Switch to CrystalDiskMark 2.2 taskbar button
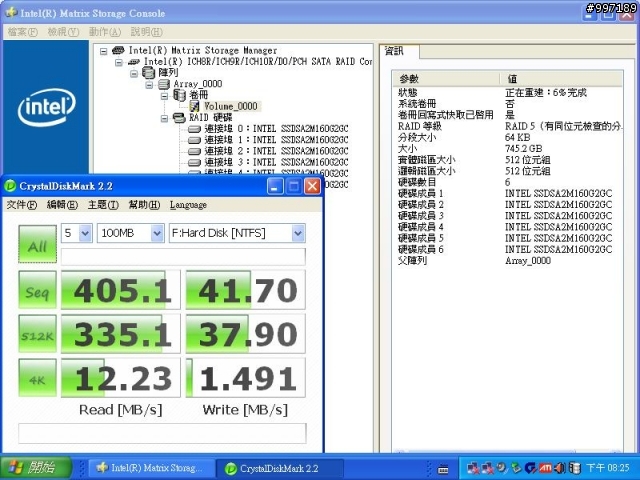The width and height of the screenshot is (640, 480). click(280, 468)
